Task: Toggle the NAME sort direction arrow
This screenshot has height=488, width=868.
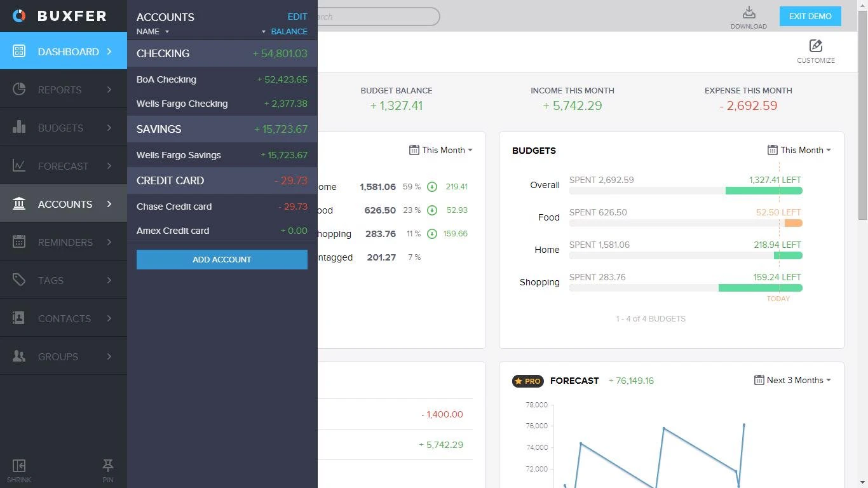Action: click(x=167, y=32)
